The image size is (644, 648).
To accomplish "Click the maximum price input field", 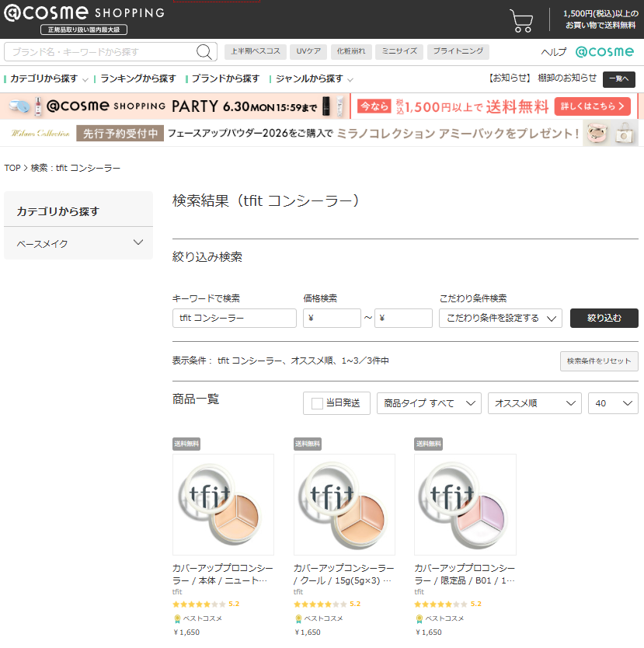I will (x=403, y=319).
